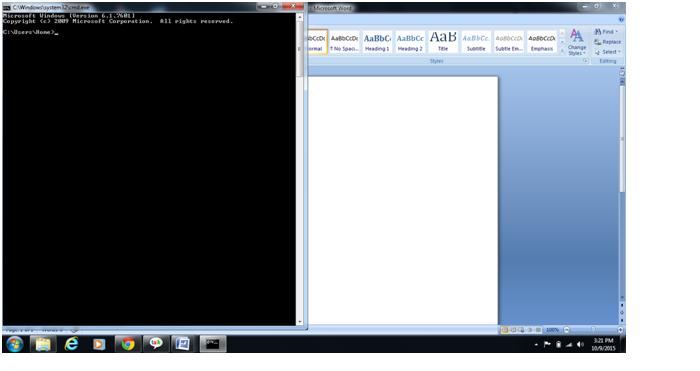Open the Change Styles menu
700x371 pixels.
point(577,43)
